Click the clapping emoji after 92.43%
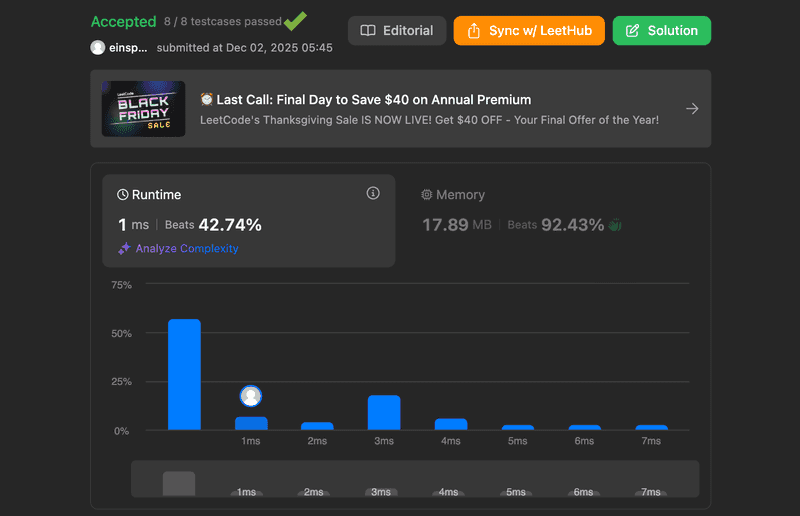Screen dimensions: 800x516 pos(615,225)
